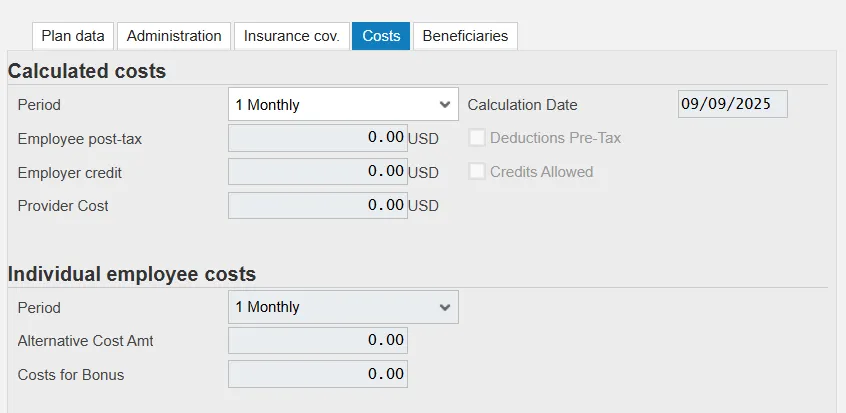Go to the Insurance cov. tab
Image resolution: width=846 pixels, height=413 pixels.
point(292,36)
